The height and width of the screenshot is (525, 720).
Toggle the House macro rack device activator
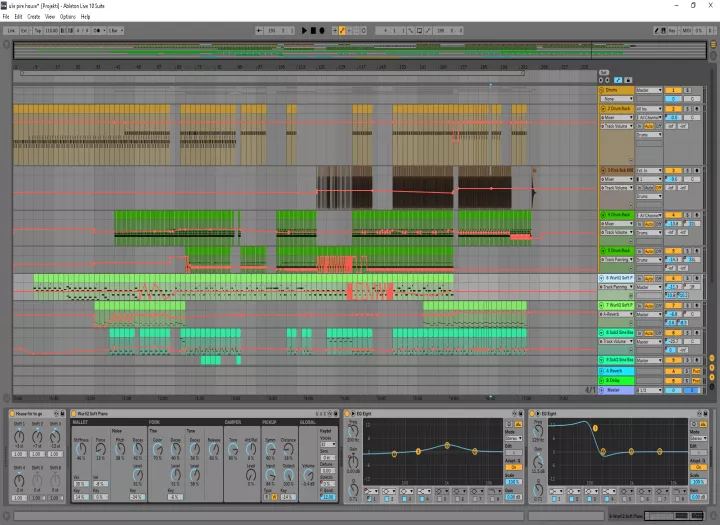tap(12, 414)
